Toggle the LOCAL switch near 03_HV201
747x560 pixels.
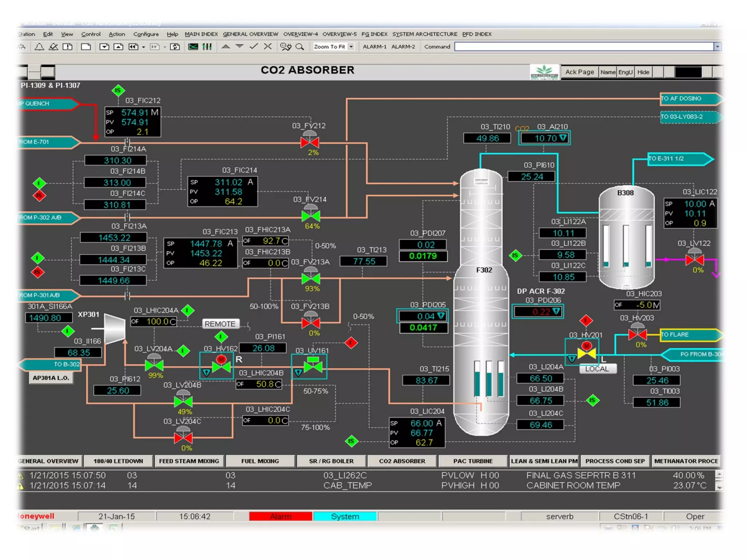(597, 369)
